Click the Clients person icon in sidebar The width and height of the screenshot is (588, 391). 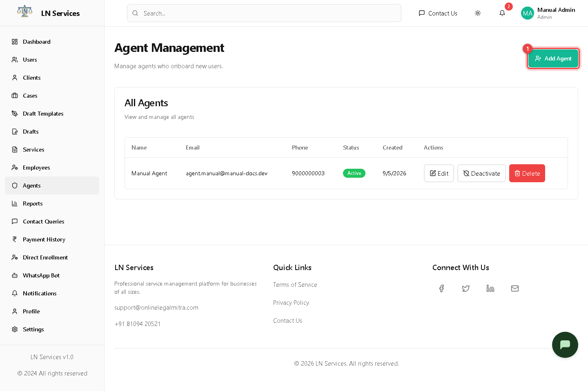(x=15, y=78)
